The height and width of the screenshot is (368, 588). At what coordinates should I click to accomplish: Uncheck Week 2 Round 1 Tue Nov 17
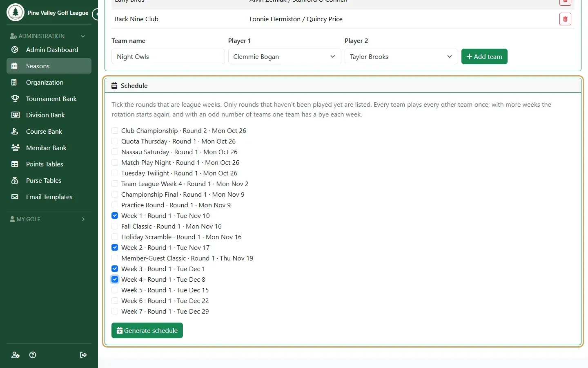[x=115, y=247]
